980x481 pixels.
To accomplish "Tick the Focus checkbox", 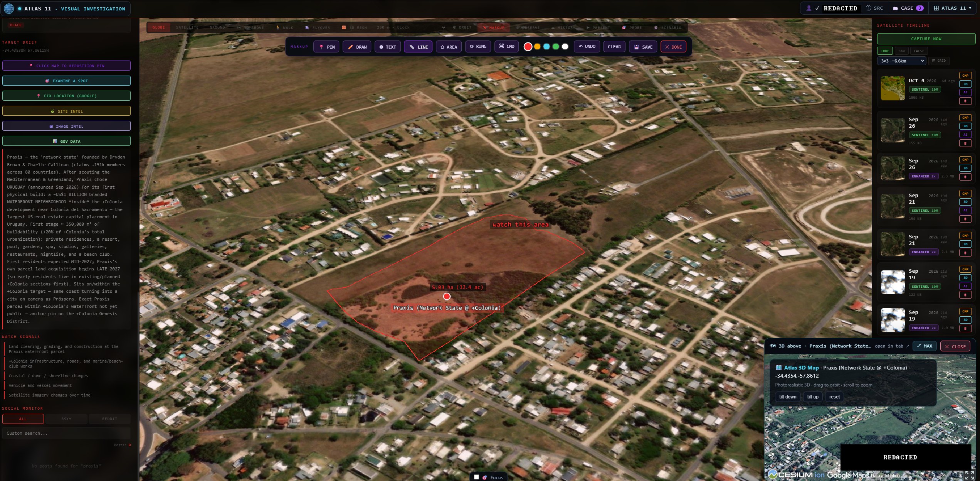I will 476,477.
